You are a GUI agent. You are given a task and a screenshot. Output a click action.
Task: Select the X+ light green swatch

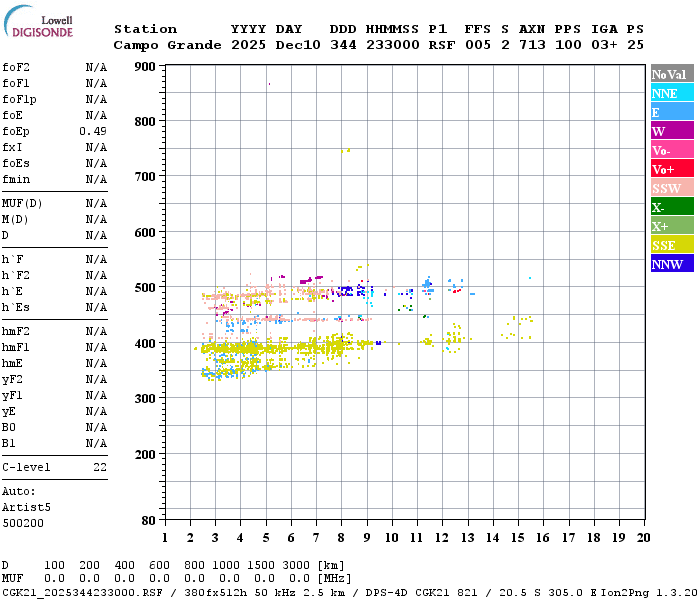(672, 225)
